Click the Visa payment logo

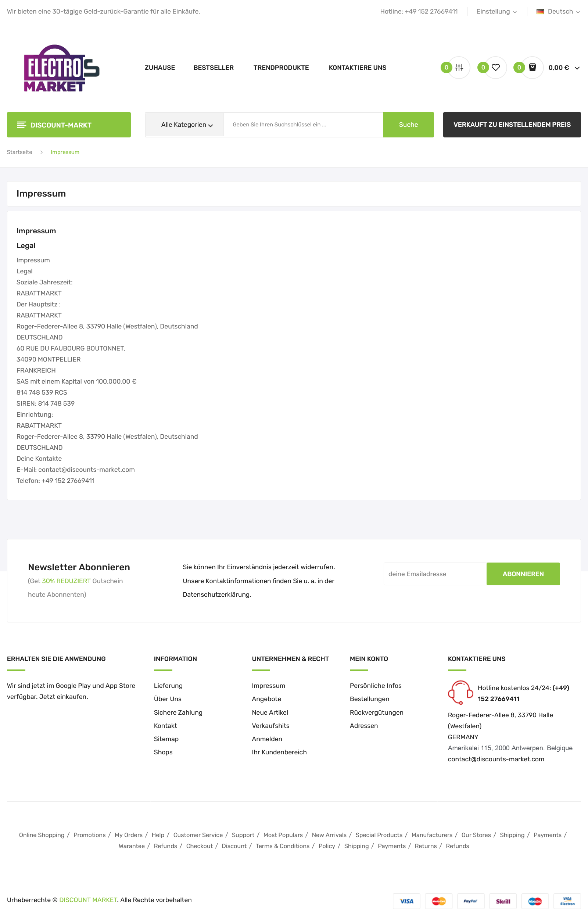click(406, 901)
